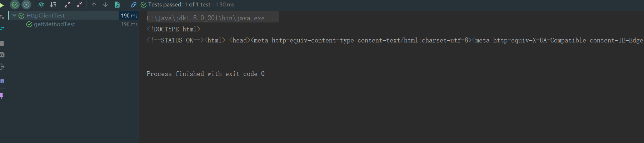Image resolution: width=644 pixels, height=143 pixels.
Task: Select the getMethodTest result
Action: (x=54, y=24)
